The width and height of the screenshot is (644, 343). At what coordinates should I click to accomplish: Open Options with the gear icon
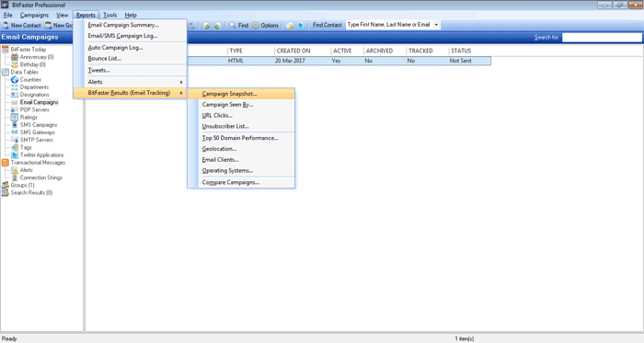point(265,26)
